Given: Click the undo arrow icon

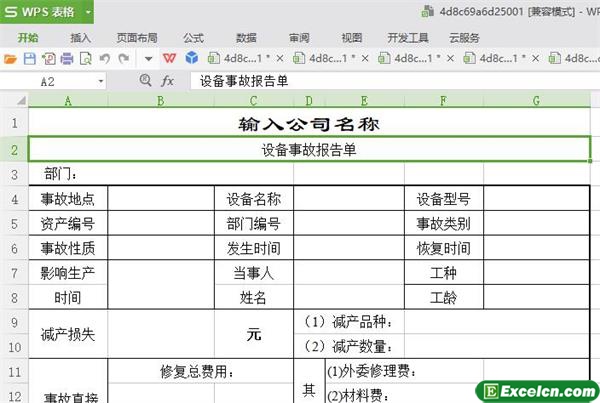Looking at the screenshot, I should click(x=104, y=59).
